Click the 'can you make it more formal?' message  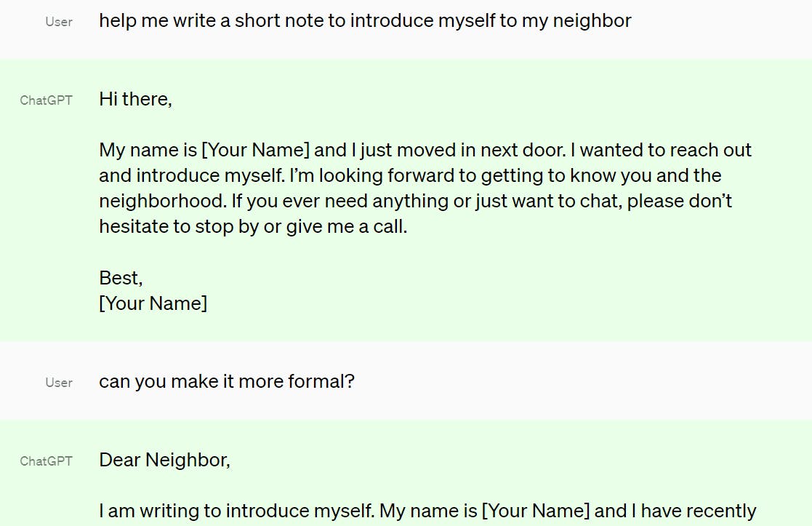(227, 381)
